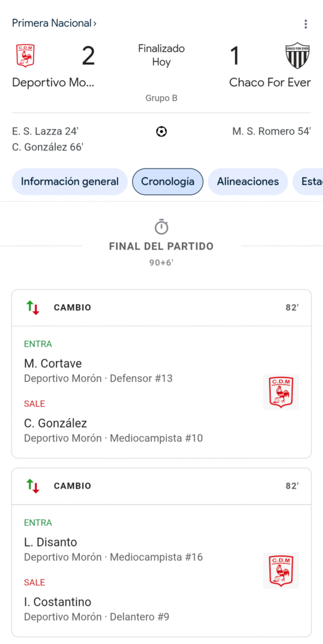Tap the club crest in L. Disanto card
Viewport: 323px width, 644px height.
click(x=281, y=570)
